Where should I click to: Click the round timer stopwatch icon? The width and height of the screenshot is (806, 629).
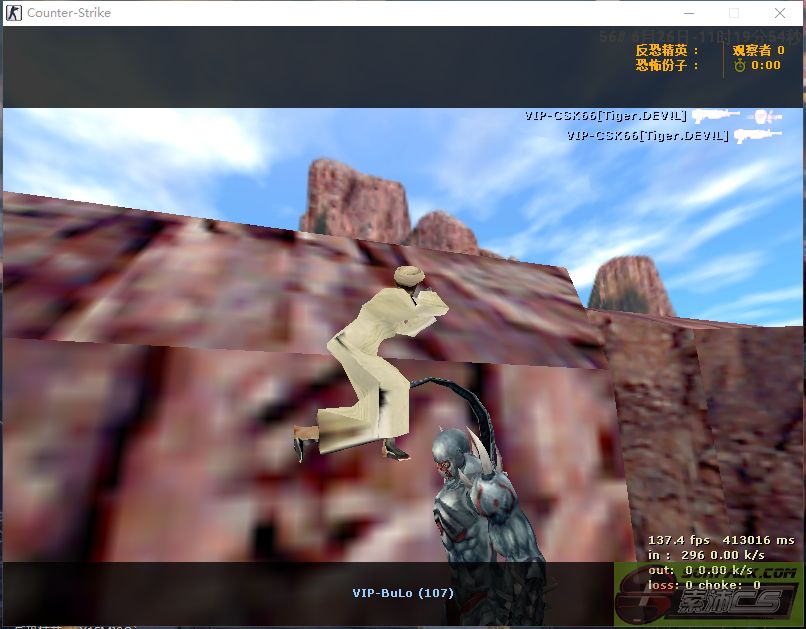739,65
